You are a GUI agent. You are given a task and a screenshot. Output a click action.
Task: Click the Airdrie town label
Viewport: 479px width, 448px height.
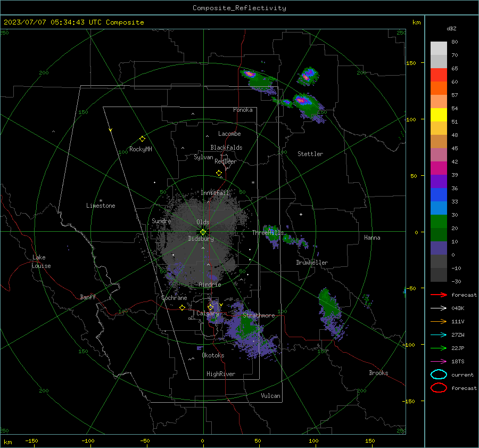click(210, 284)
